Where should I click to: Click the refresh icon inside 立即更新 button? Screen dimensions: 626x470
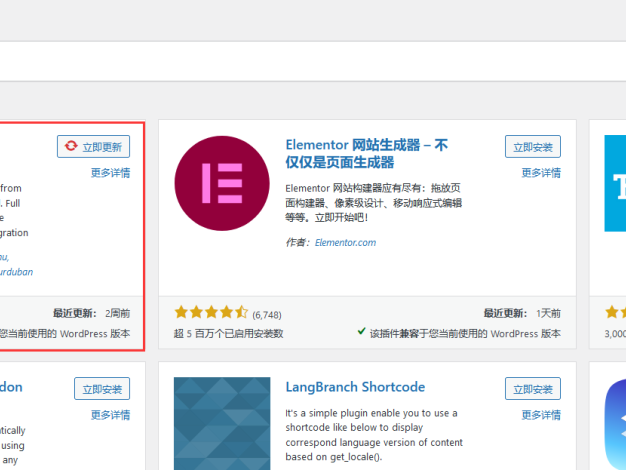70,147
